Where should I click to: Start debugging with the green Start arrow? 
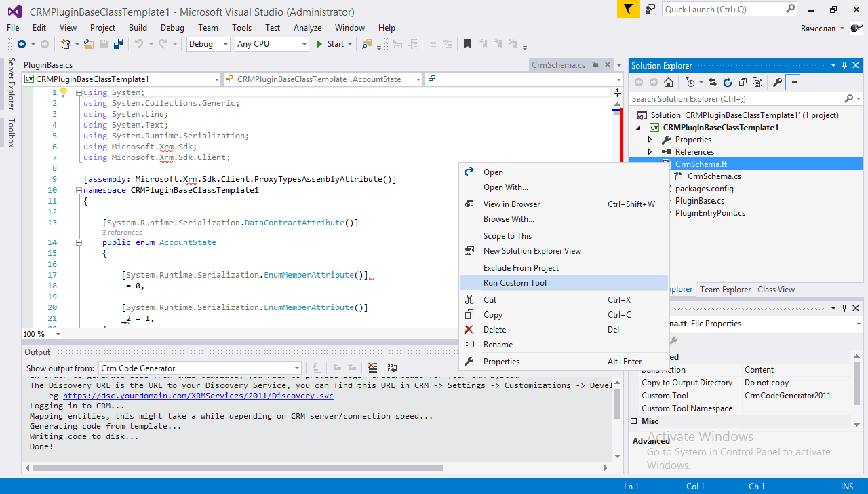pyautogui.click(x=320, y=44)
